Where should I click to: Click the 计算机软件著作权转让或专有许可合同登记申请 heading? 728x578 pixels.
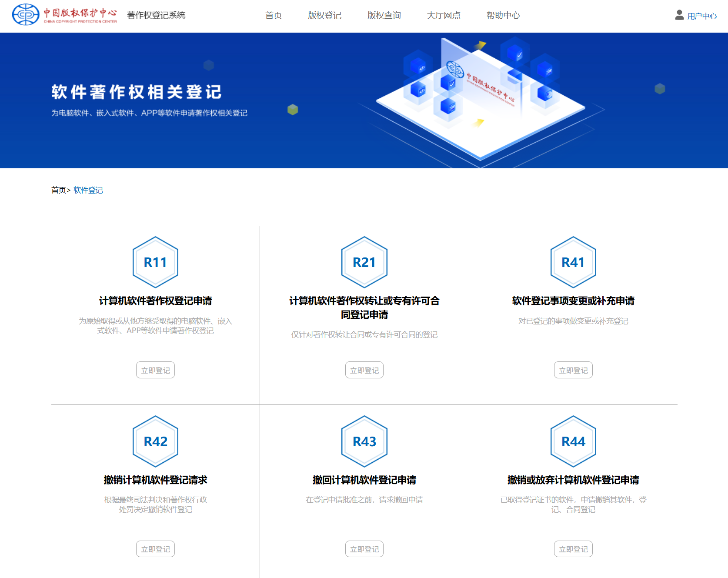(364, 307)
